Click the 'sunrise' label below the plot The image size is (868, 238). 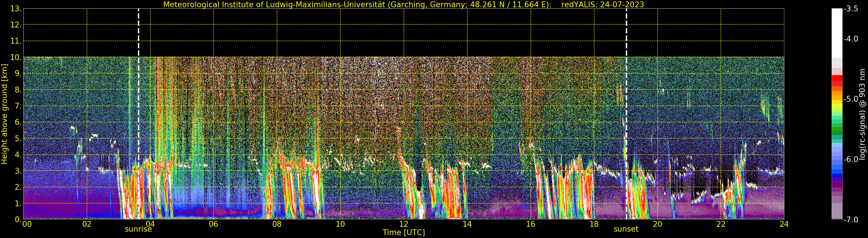pyautogui.click(x=138, y=229)
